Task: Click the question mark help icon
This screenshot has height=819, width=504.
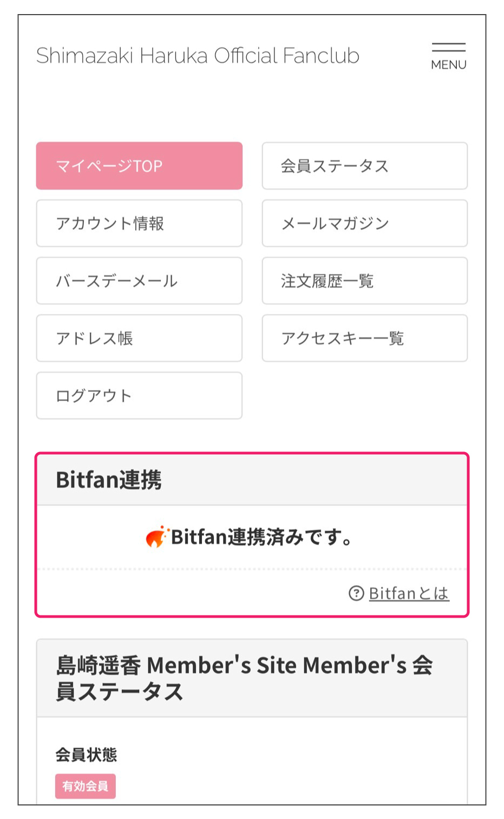Action: (356, 593)
